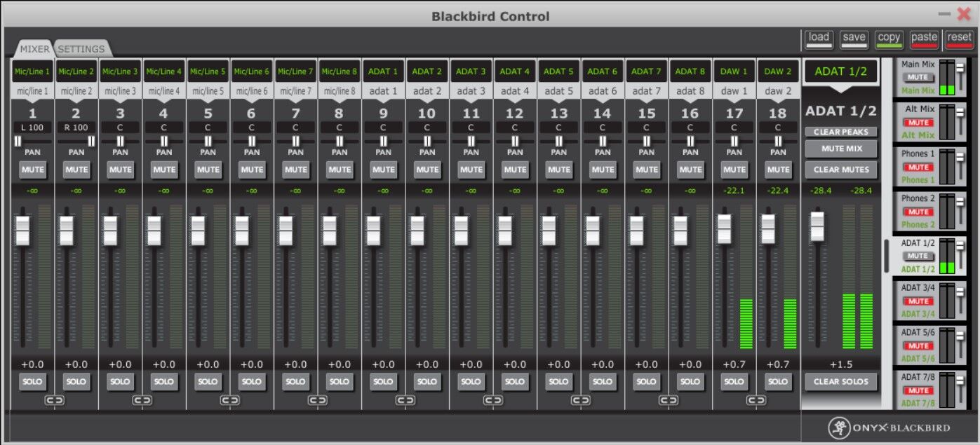Select the ADAT 1/2 bus panel
980x445 pixels.
[x=930, y=256]
